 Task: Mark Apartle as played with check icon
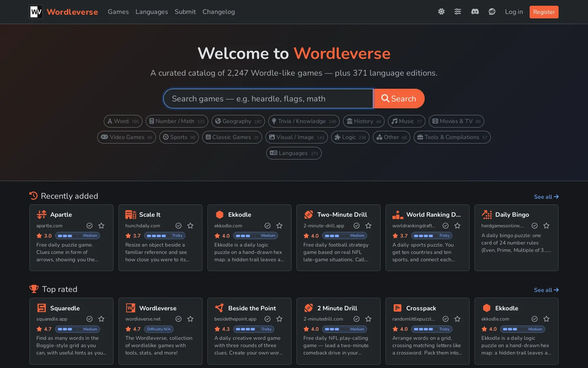pyautogui.click(x=89, y=226)
